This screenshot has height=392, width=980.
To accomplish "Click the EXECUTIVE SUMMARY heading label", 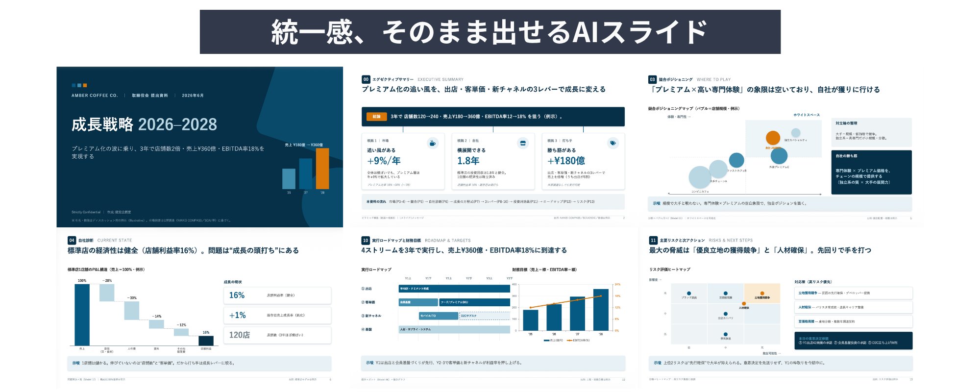I will pos(441,79).
